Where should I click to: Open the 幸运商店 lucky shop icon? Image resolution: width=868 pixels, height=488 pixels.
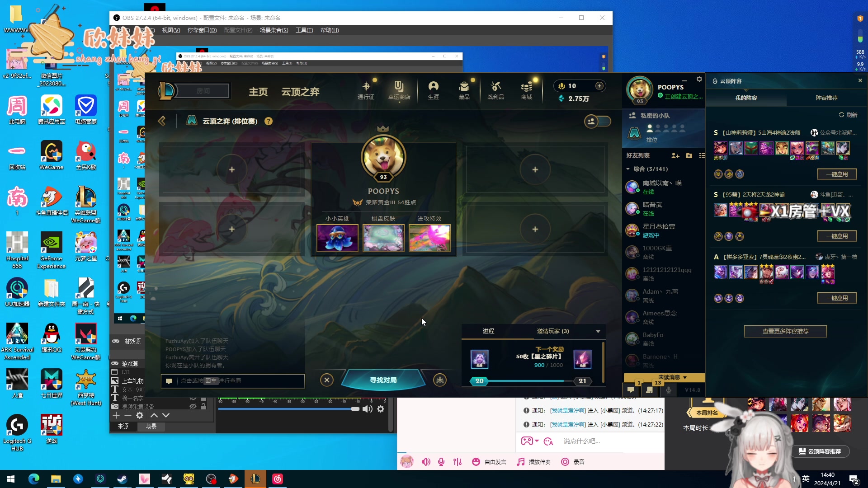[399, 90]
